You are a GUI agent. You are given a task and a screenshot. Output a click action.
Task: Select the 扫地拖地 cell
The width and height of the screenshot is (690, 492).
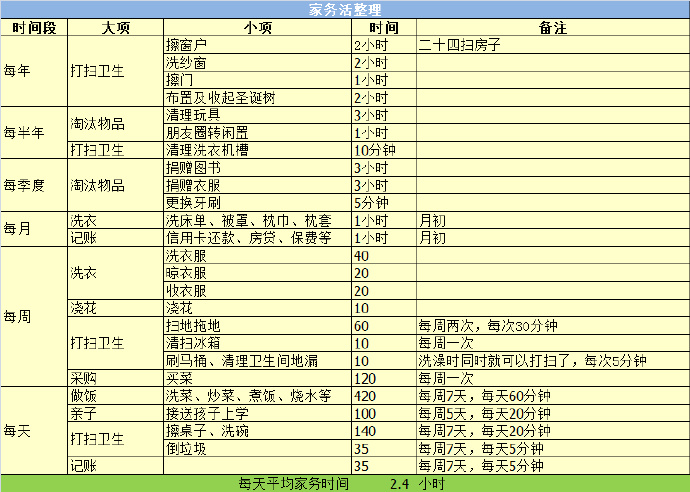tap(257, 326)
